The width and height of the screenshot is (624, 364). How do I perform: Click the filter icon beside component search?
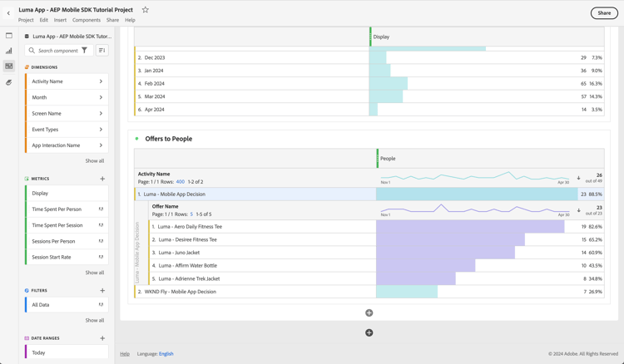(x=85, y=51)
